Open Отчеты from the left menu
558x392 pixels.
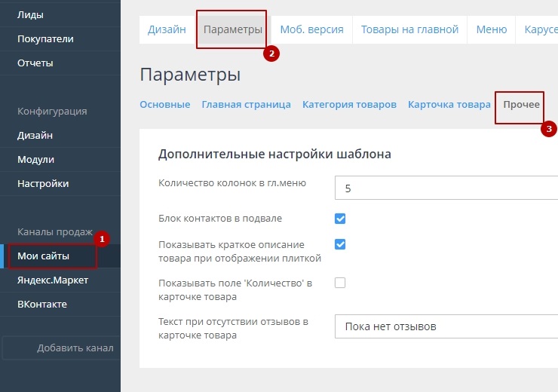pos(35,63)
